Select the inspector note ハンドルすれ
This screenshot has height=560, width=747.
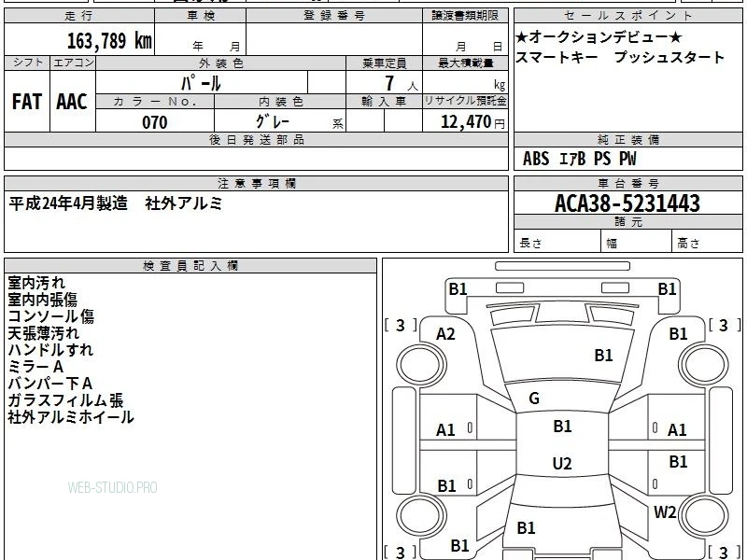tap(50, 350)
